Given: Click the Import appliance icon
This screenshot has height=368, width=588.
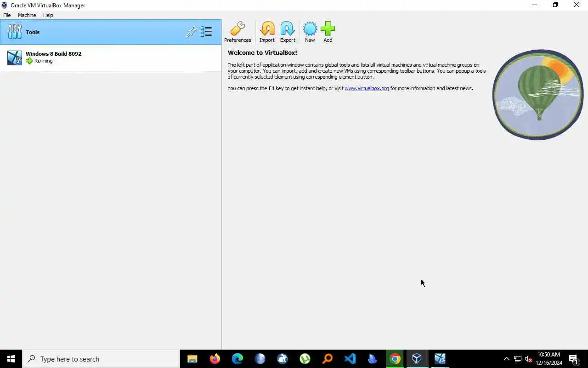Looking at the screenshot, I should click(267, 32).
